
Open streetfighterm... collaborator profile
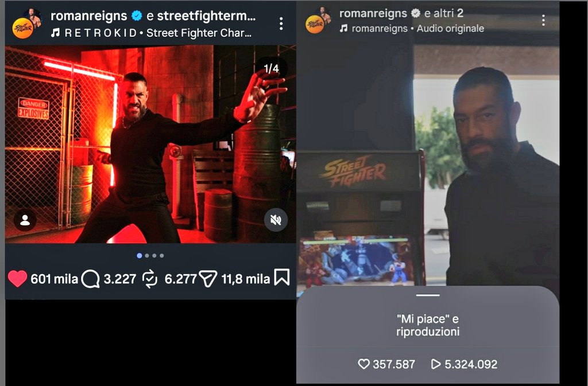pyautogui.click(x=206, y=15)
